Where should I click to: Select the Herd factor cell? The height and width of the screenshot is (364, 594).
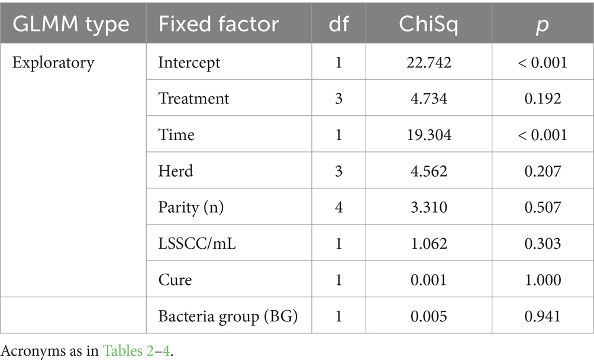tap(175, 171)
